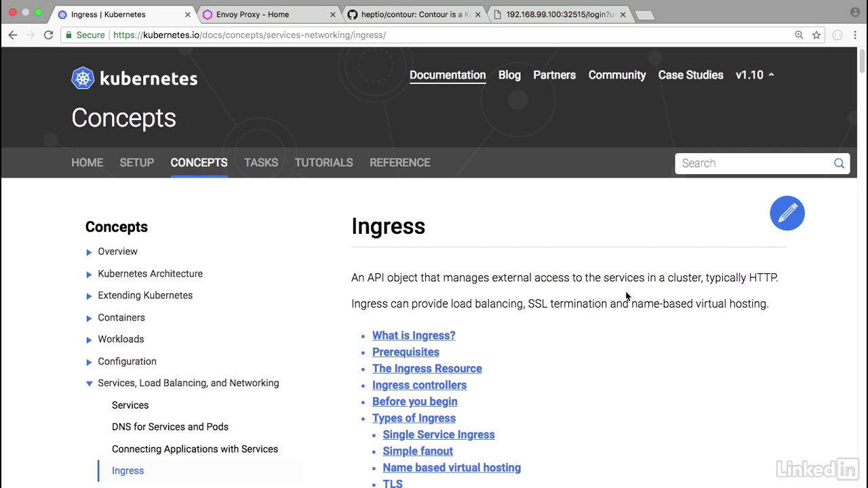The image size is (868, 488).
Task: Jump to Name based virtual hosting
Action: [452, 468]
